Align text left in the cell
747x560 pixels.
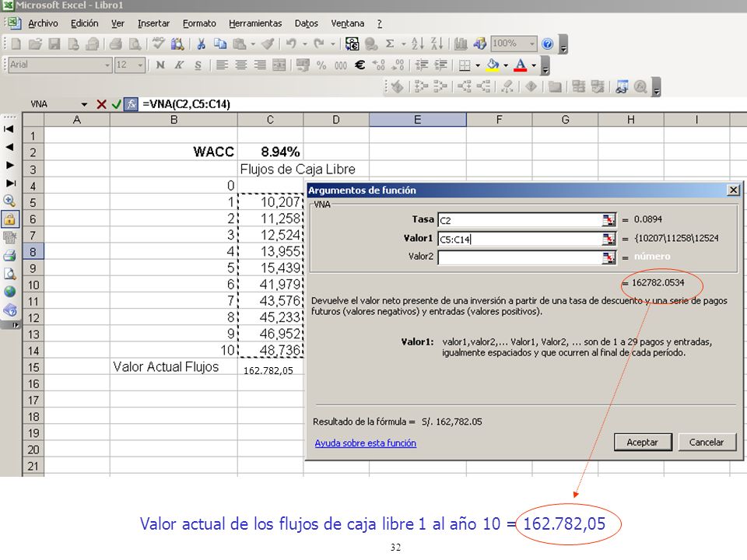(x=222, y=65)
